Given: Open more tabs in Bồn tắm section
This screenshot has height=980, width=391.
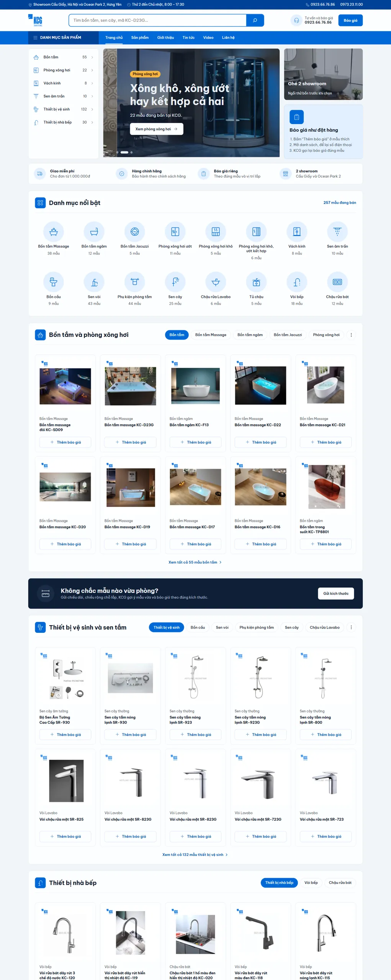Looking at the screenshot, I should [351, 335].
